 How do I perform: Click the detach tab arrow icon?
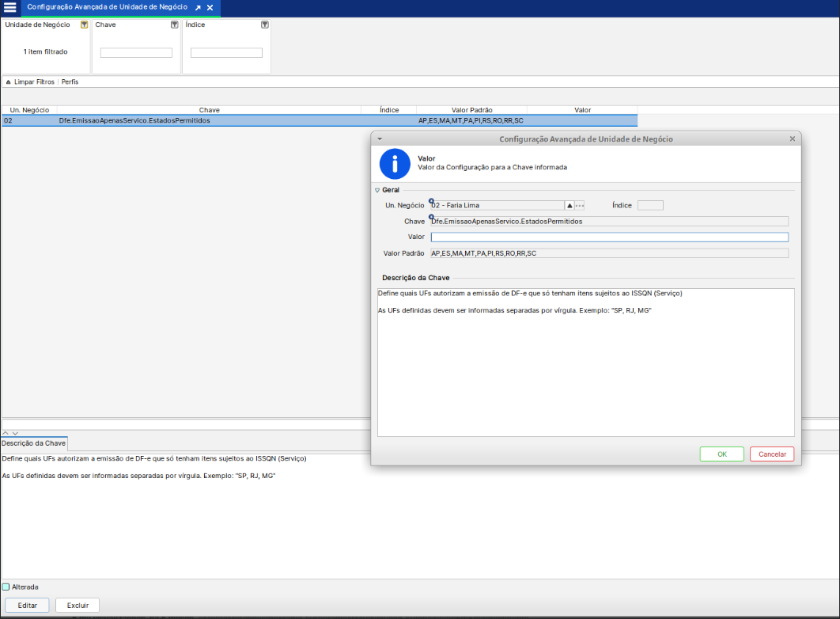(x=198, y=7)
